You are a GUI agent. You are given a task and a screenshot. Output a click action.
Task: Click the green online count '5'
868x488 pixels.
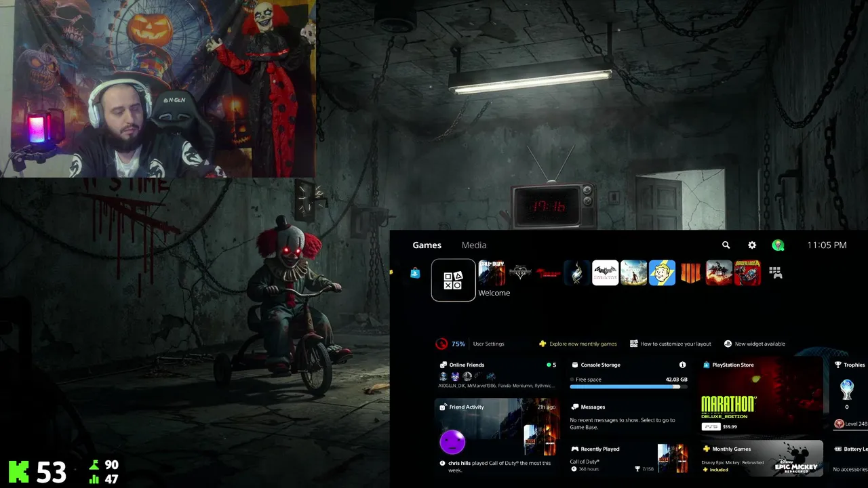pyautogui.click(x=551, y=365)
